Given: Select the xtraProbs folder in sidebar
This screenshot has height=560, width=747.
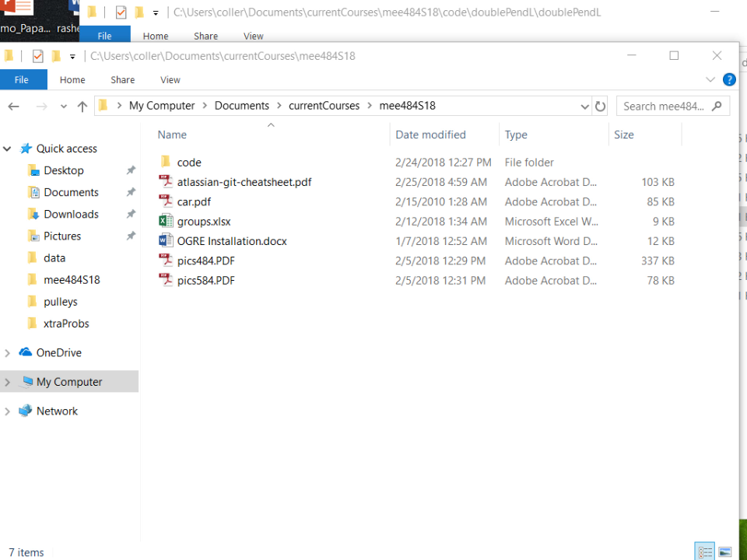Looking at the screenshot, I should pyautogui.click(x=66, y=324).
